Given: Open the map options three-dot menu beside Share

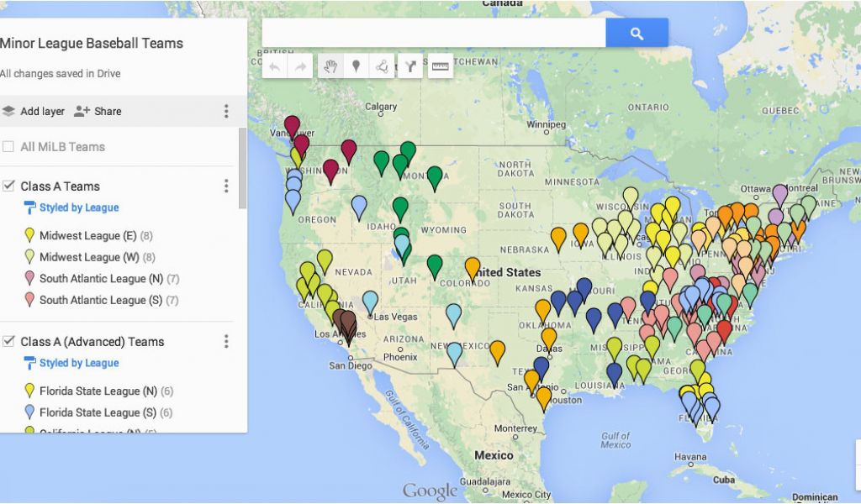Looking at the screenshot, I should click(226, 112).
